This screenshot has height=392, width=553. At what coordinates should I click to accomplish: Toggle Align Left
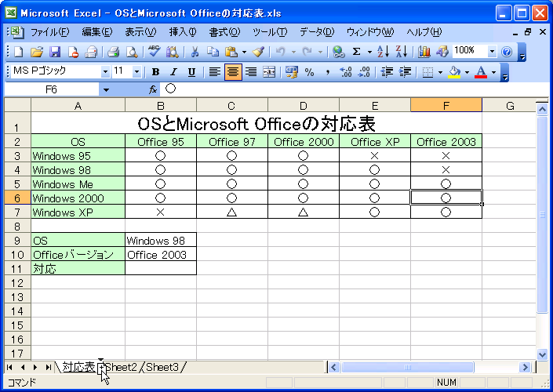click(x=214, y=72)
